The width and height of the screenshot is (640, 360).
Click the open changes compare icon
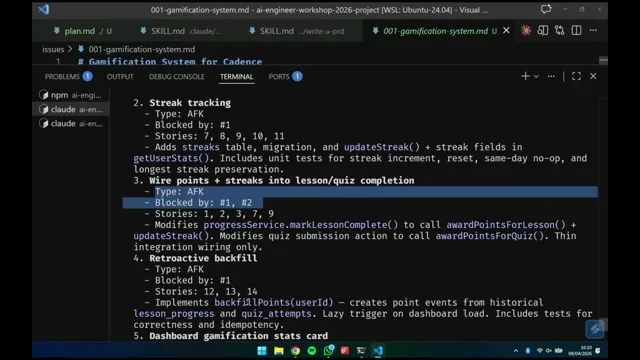pyautogui.click(x=559, y=31)
